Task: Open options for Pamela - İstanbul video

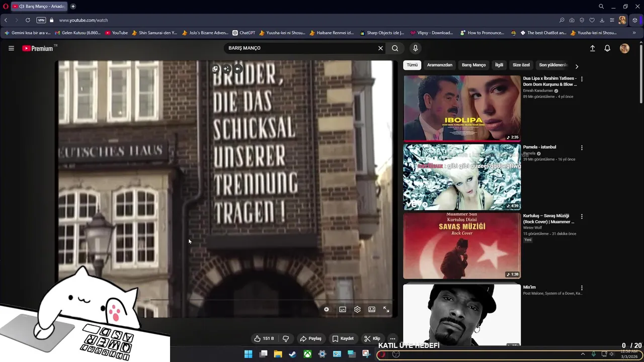Action: coord(582,148)
